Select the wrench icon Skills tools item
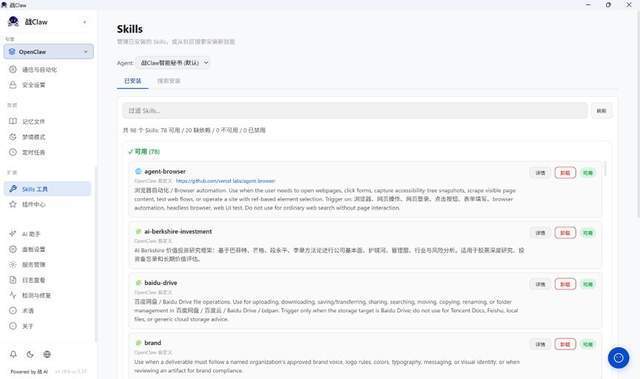 47,189
